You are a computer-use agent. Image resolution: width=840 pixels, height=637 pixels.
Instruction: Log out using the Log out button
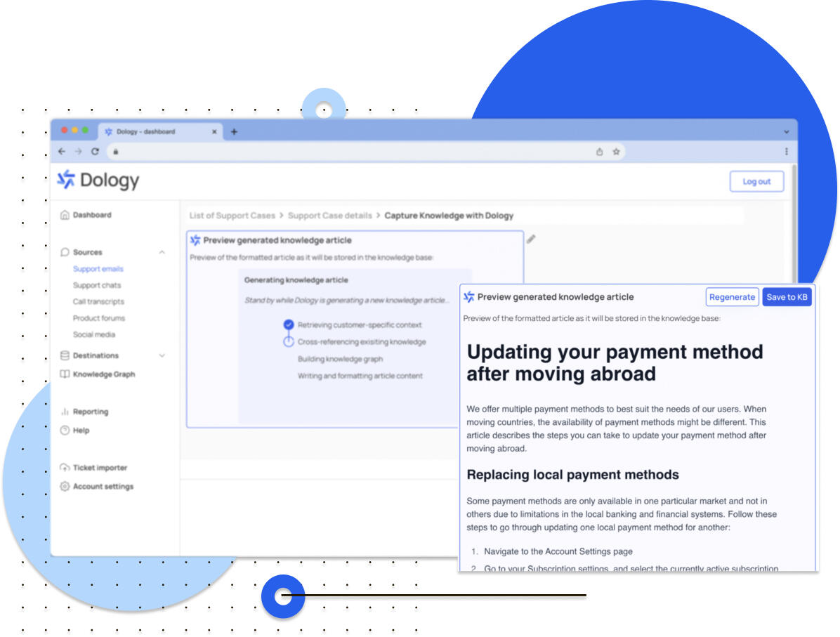coord(756,181)
